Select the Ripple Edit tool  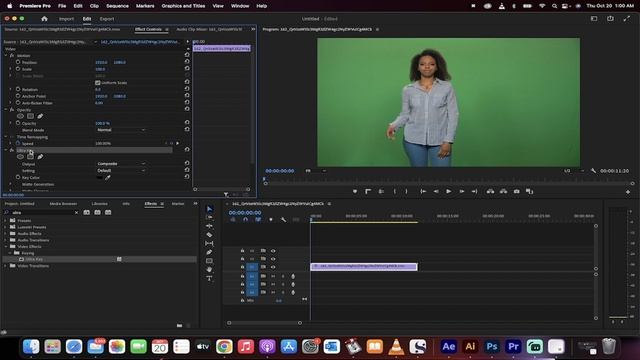209,226
